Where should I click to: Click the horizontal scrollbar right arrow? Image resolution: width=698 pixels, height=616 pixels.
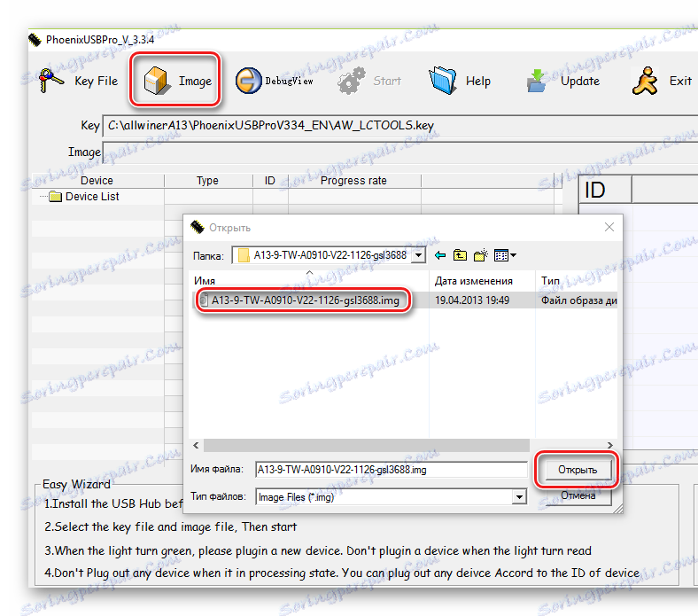click(609, 445)
